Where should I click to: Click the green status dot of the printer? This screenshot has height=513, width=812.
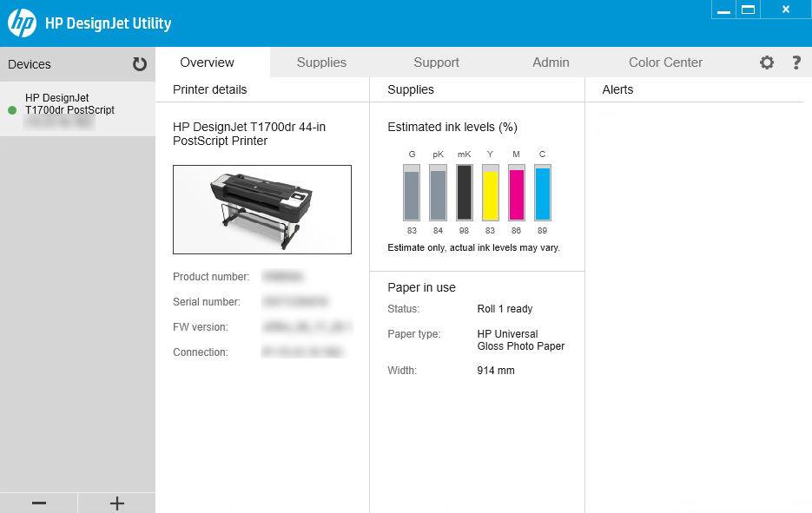[12, 109]
